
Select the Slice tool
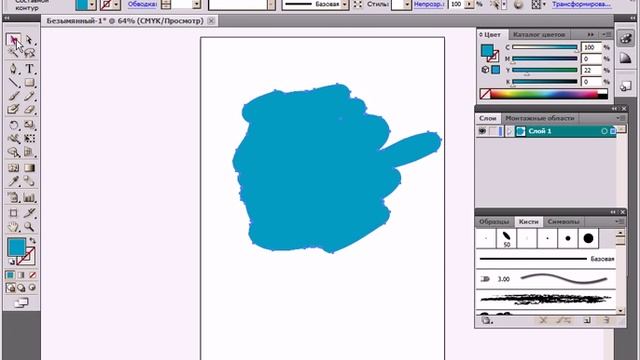pyautogui.click(x=29, y=213)
